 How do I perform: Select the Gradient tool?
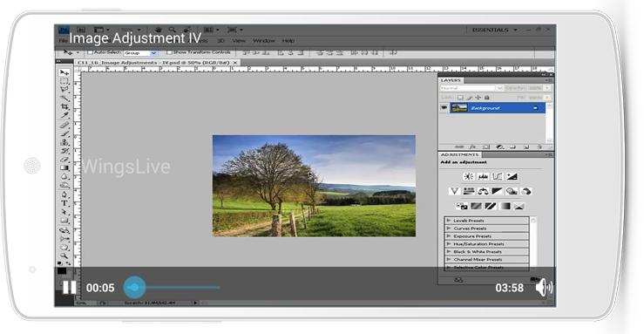[x=64, y=167]
